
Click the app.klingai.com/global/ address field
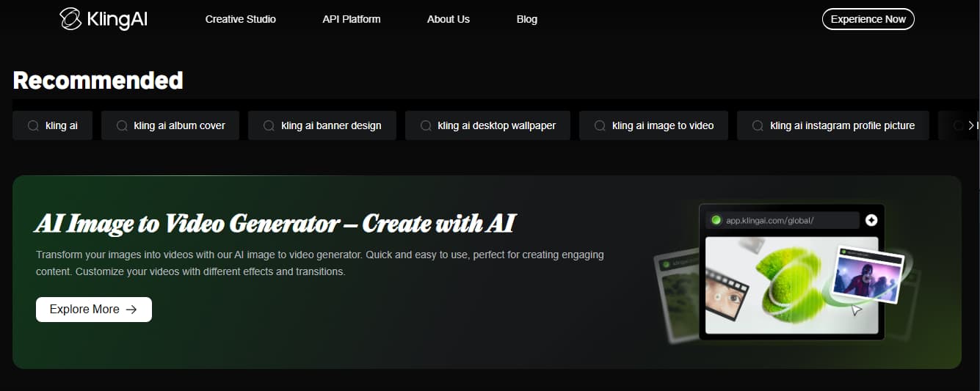784,220
